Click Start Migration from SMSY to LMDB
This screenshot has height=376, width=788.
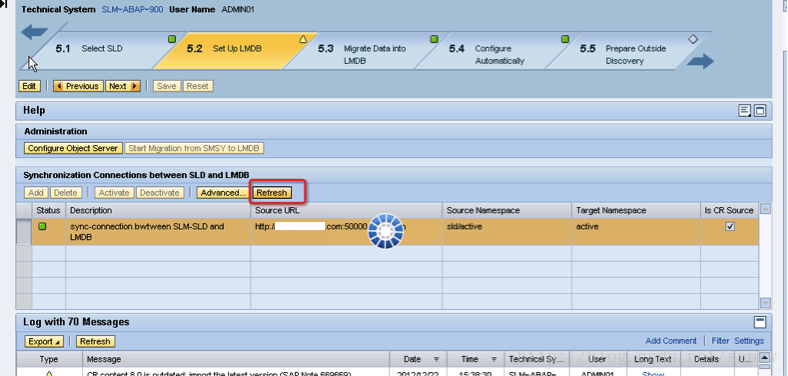click(x=194, y=148)
